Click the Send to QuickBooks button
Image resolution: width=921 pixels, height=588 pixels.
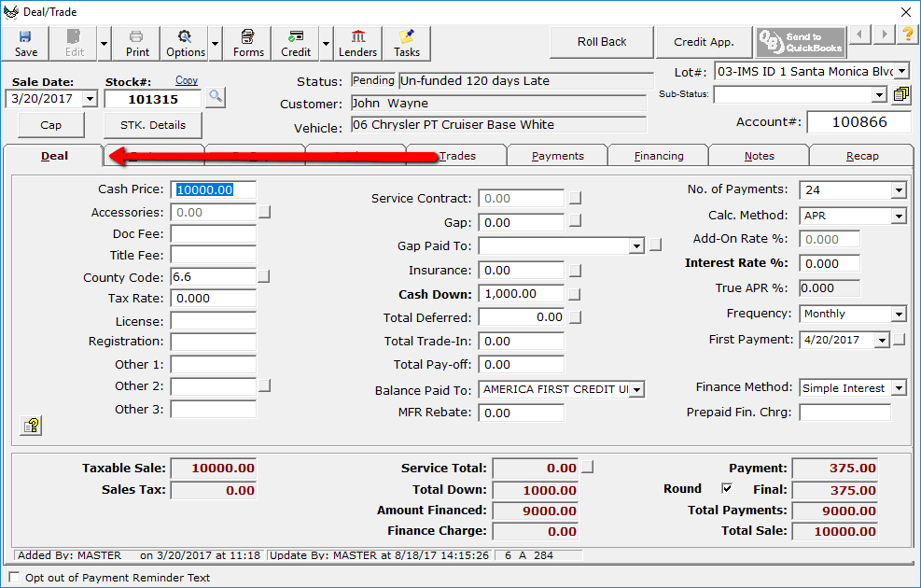tap(800, 42)
